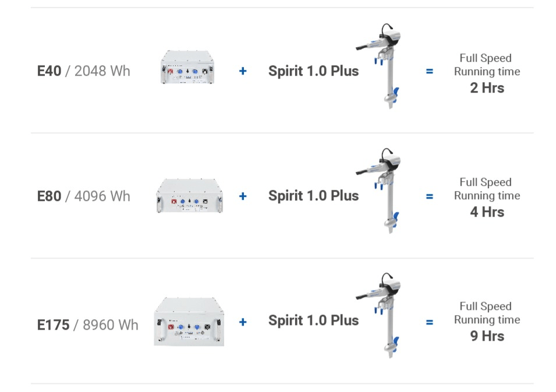Viewport: 556px width, 392px height.
Task: Click the 4 Hrs running time text
Action: [487, 212]
